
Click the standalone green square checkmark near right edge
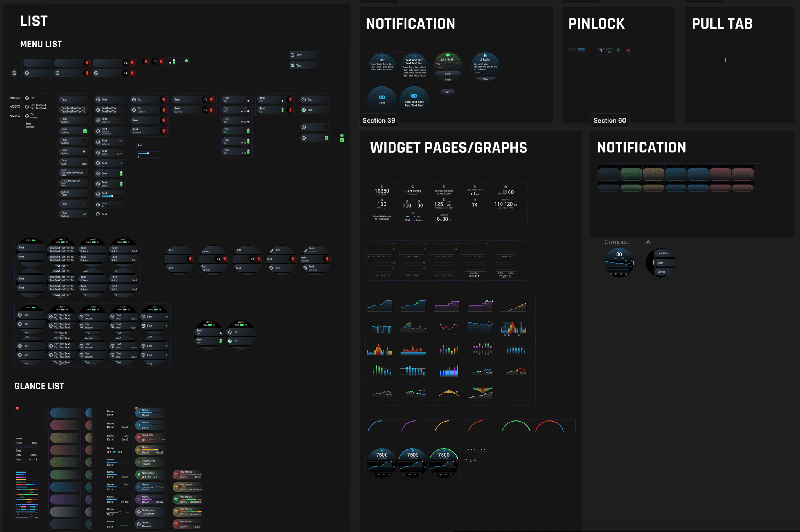coord(342,140)
